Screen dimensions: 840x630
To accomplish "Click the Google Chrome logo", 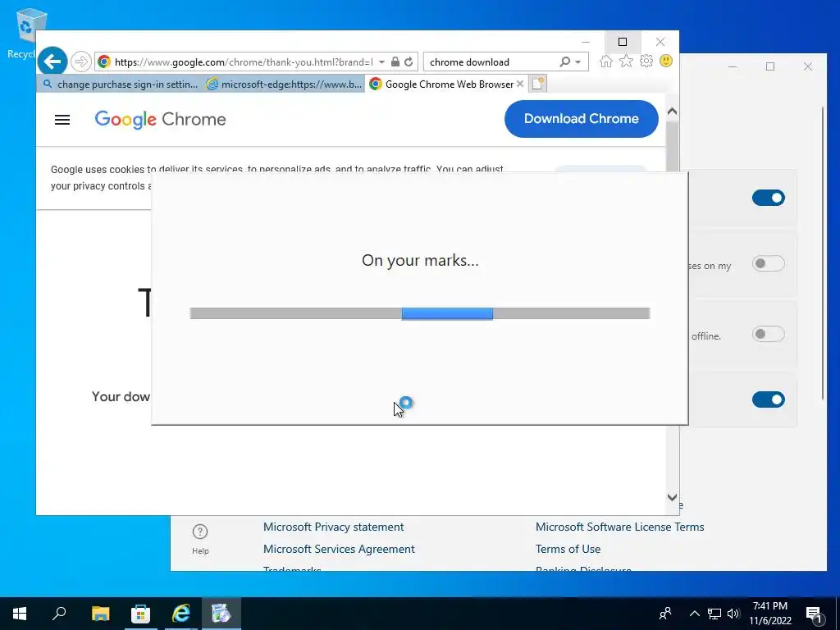I will (160, 120).
